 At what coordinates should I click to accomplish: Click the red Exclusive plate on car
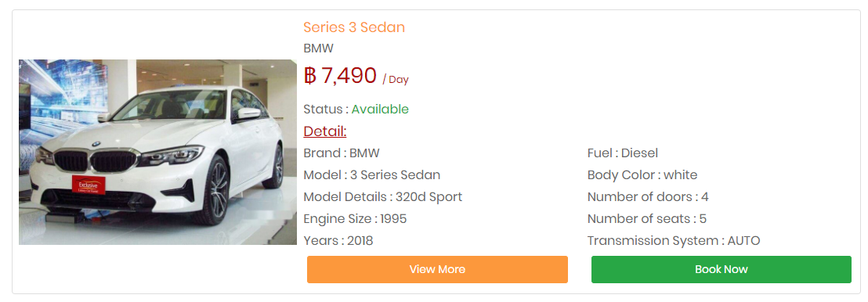(x=88, y=184)
